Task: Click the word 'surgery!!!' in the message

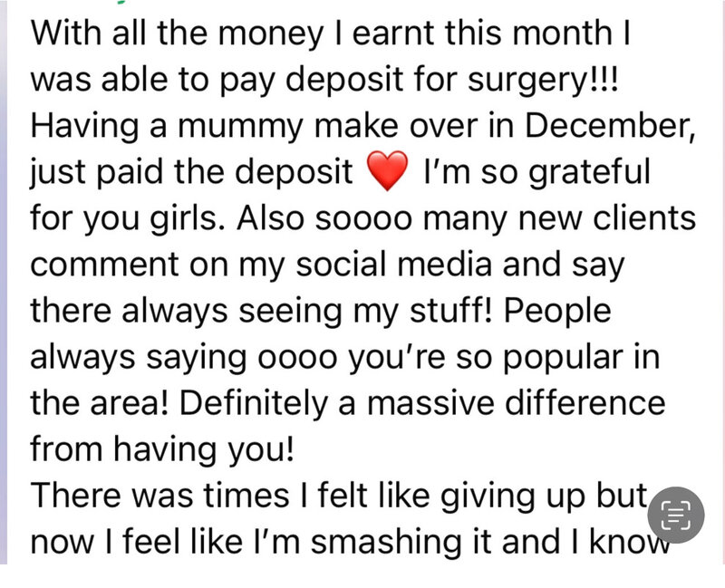Action: click(542, 80)
